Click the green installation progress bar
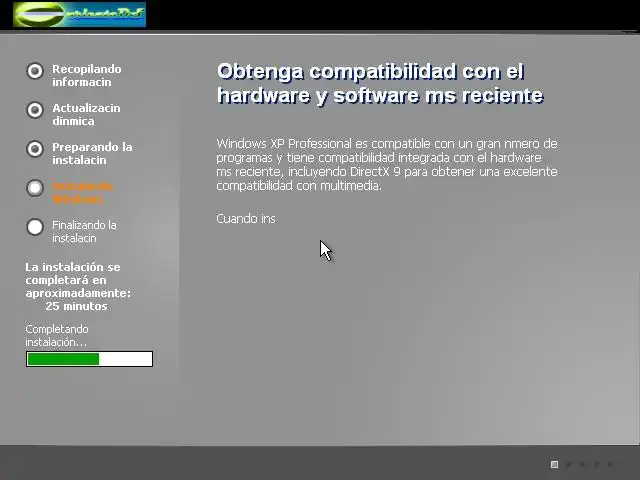The height and width of the screenshot is (480, 640). (x=89, y=359)
